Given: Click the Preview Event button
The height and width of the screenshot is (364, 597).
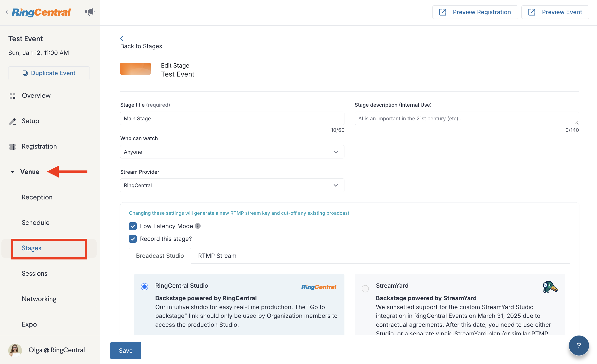Looking at the screenshot, I should click(555, 12).
